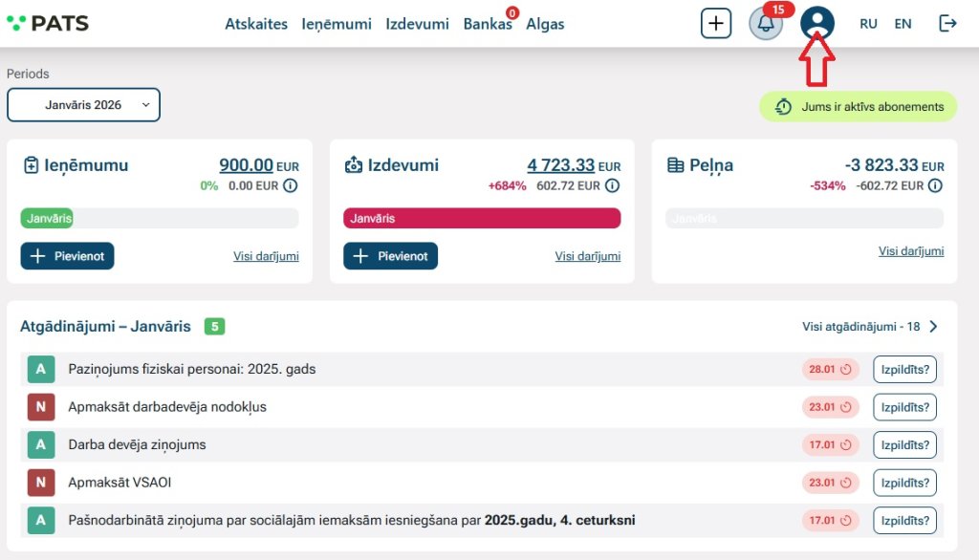Click the plus add-new icon in header
Viewport: 979px width, 560px height.
716,24
